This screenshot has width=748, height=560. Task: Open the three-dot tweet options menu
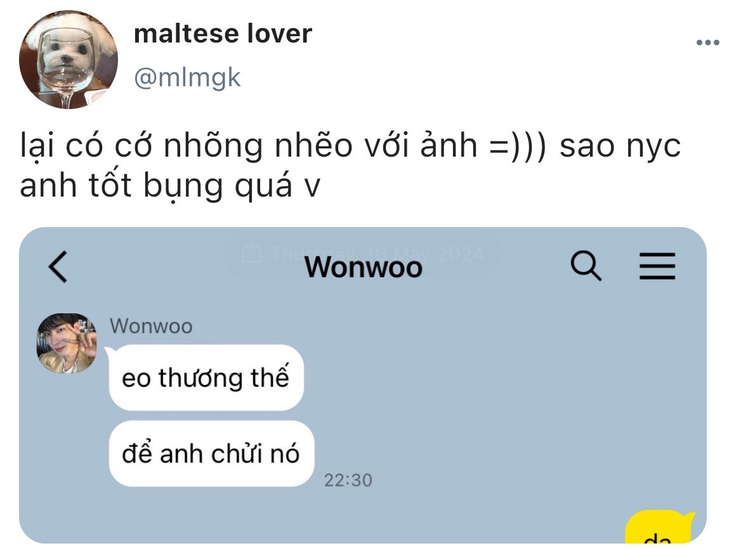pyautogui.click(x=707, y=42)
